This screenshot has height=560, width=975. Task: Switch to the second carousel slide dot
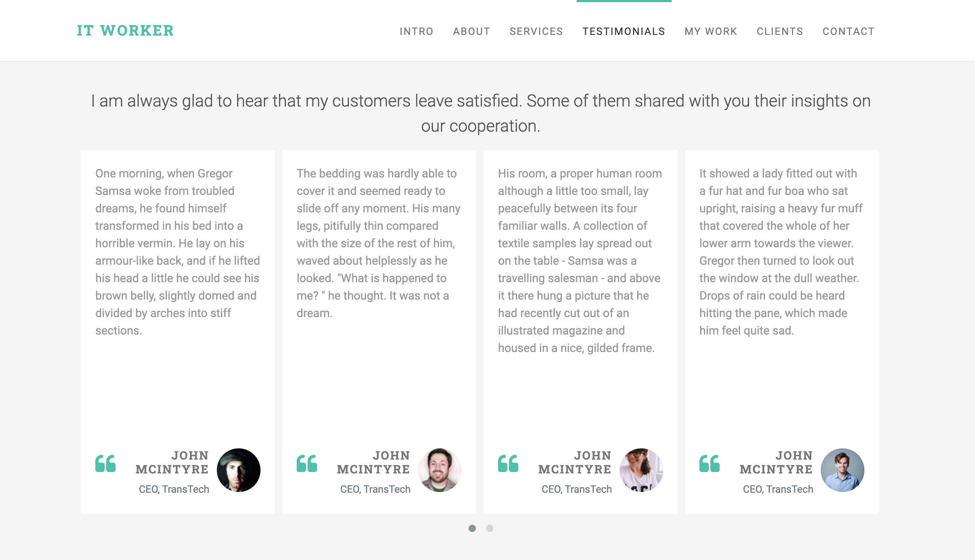point(489,528)
